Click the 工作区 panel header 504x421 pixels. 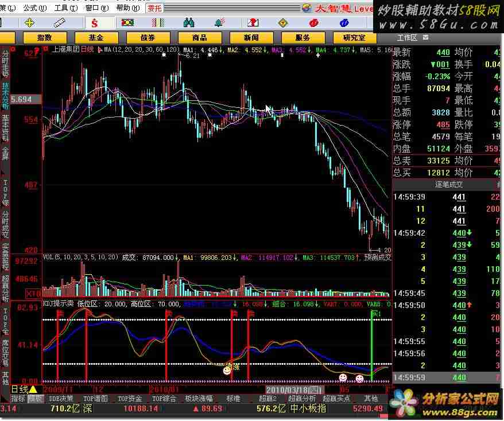tap(407, 38)
